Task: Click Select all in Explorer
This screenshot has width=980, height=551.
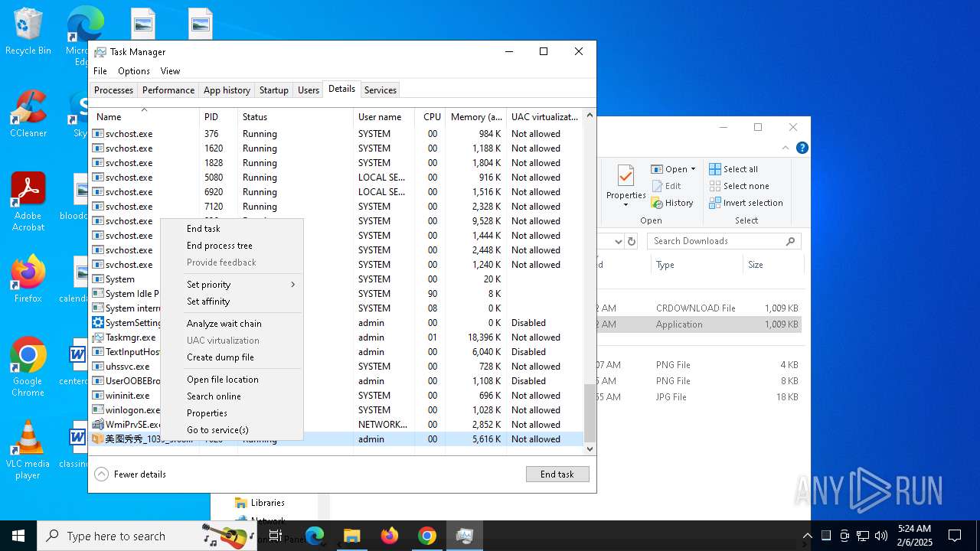Action: 733,169
